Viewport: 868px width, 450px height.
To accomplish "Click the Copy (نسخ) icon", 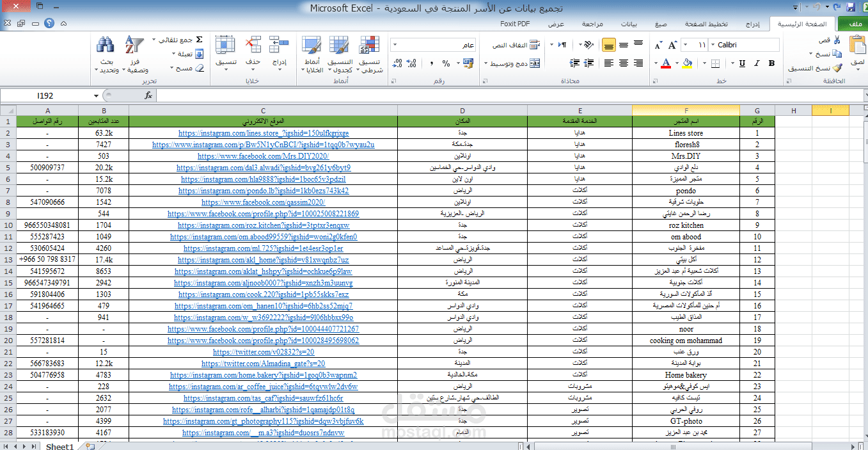I will coord(838,54).
